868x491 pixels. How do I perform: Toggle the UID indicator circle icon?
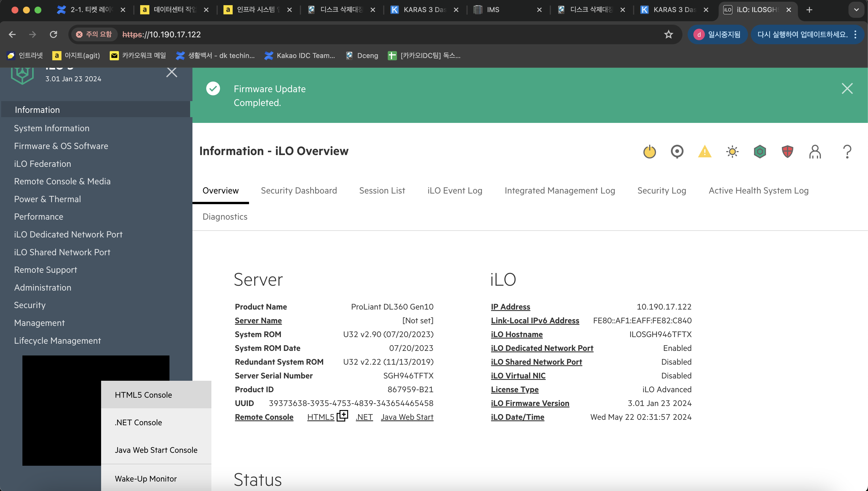[x=677, y=151]
